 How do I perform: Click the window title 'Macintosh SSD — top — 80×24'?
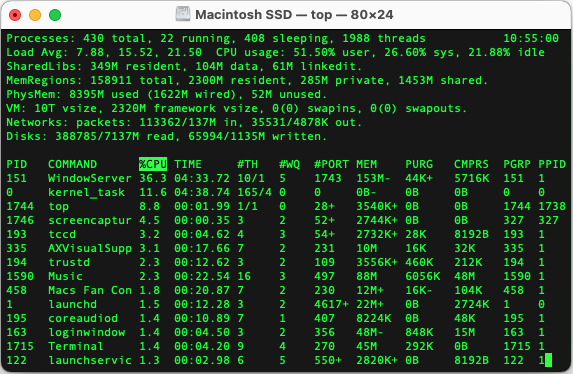tap(294, 15)
